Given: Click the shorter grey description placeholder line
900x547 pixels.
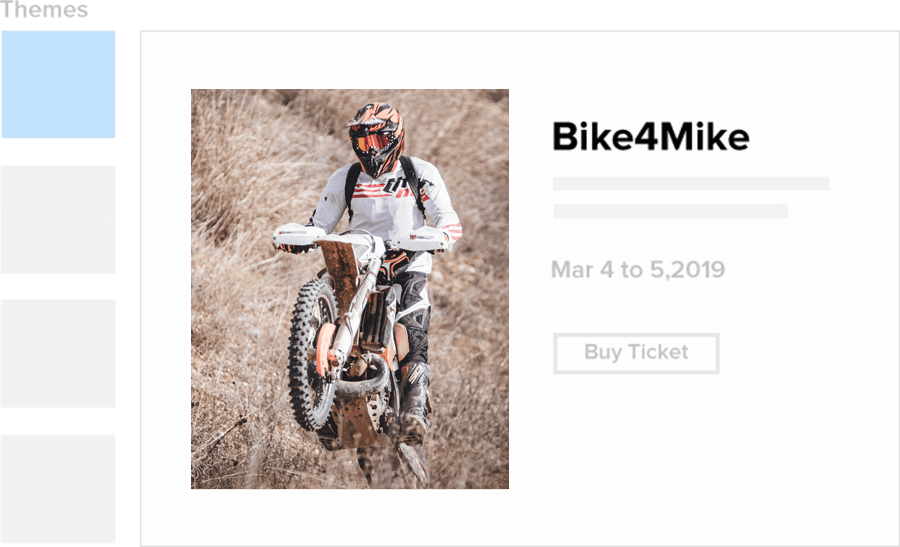Looking at the screenshot, I should [x=670, y=211].
